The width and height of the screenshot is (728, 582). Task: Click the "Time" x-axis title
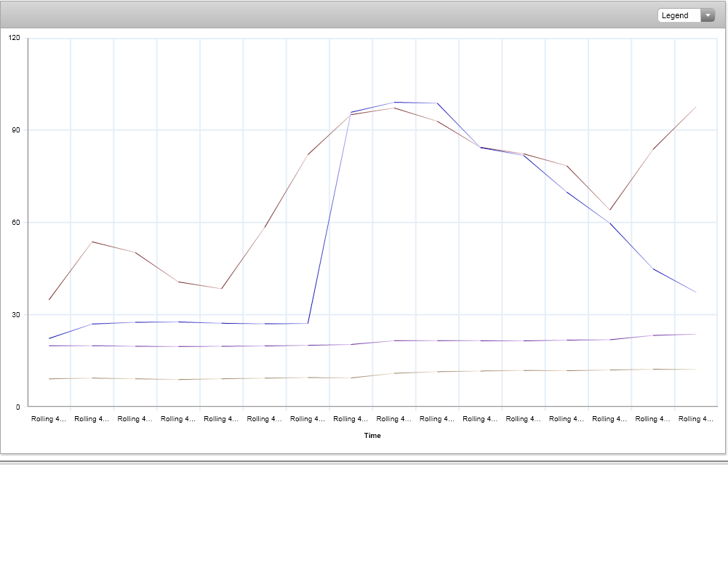pyautogui.click(x=372, y=436)
